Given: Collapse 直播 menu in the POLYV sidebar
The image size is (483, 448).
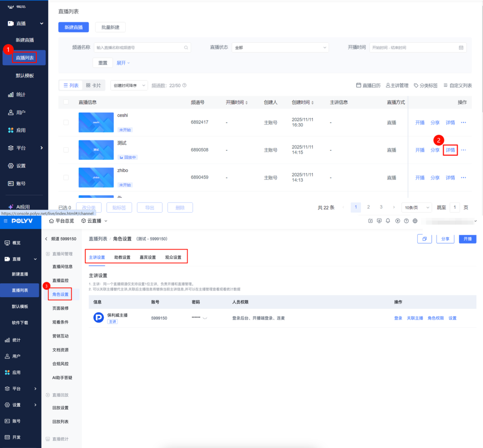Looking at the screenshot, I should point(35,259).
